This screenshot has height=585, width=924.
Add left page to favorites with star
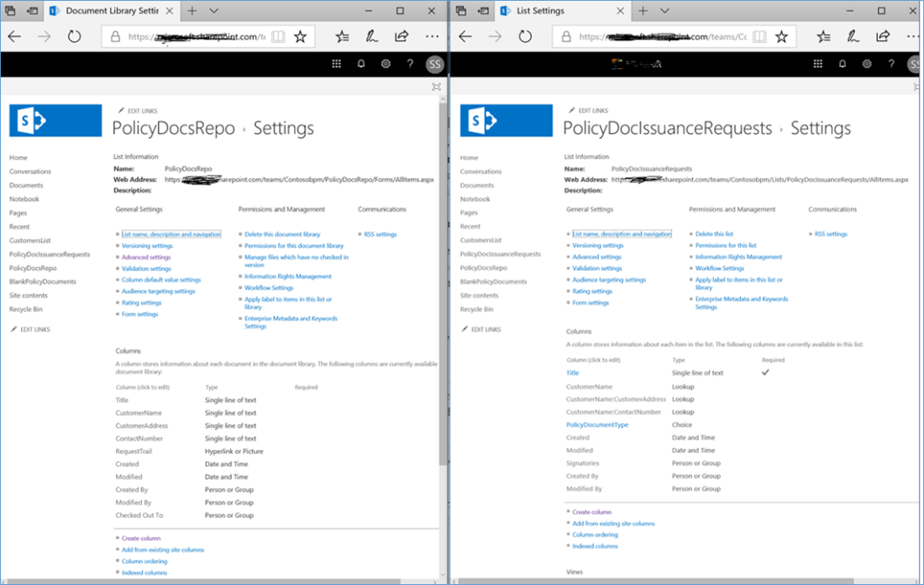(300, 37)
